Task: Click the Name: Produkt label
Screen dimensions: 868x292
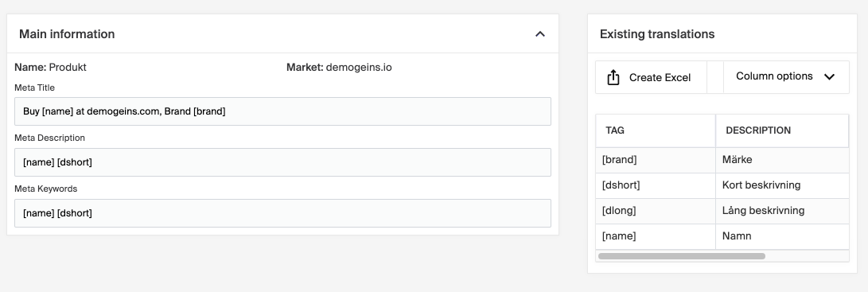Action: 50,68
